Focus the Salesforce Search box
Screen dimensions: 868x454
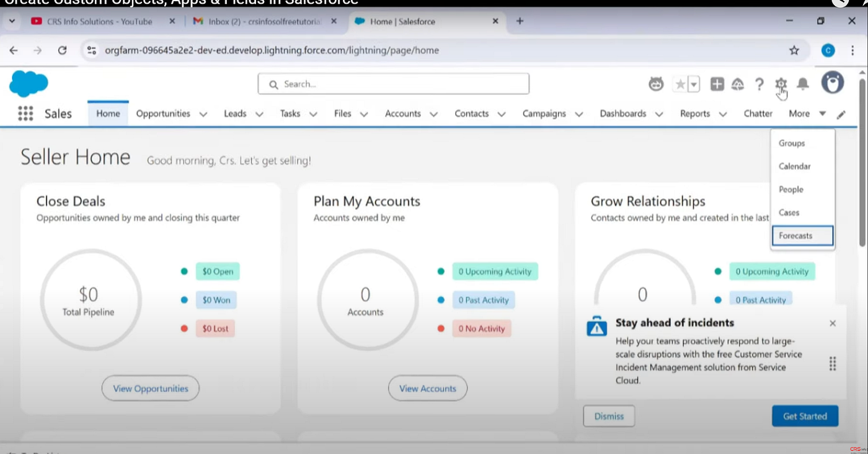394,84
